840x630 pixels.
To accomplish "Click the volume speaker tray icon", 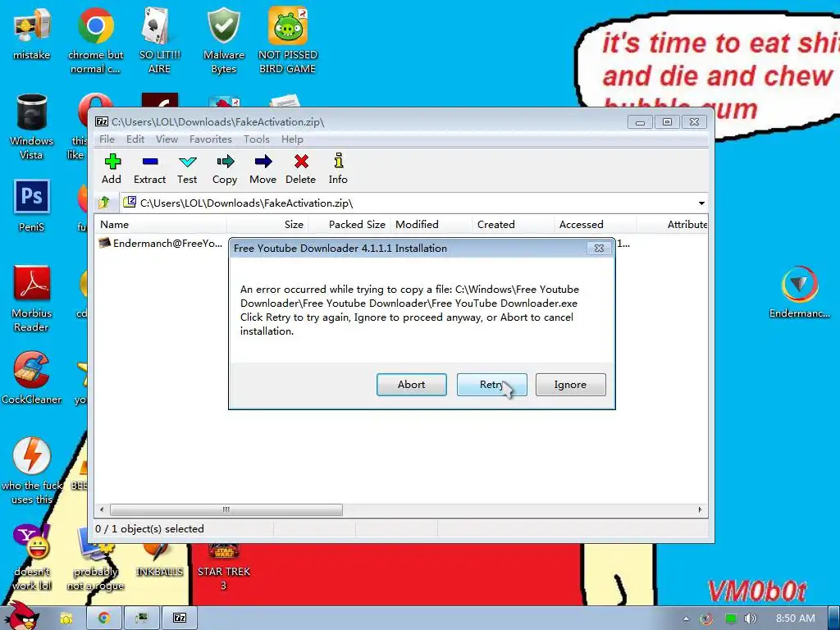I will pos(751,619).
